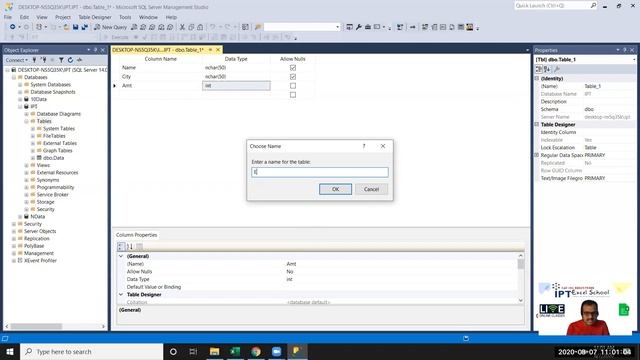Open the View menu
Viewport: 640px width, 360px height.
[42, 17]
